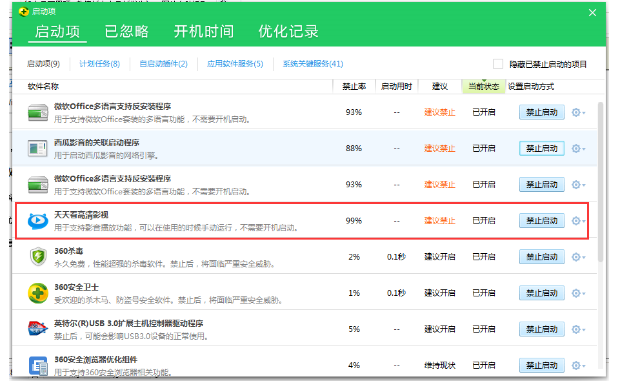Click 禁止启动 for 英特尔 USB 3.0 driver
Screen dimensions: 625x382
point(542,329)
